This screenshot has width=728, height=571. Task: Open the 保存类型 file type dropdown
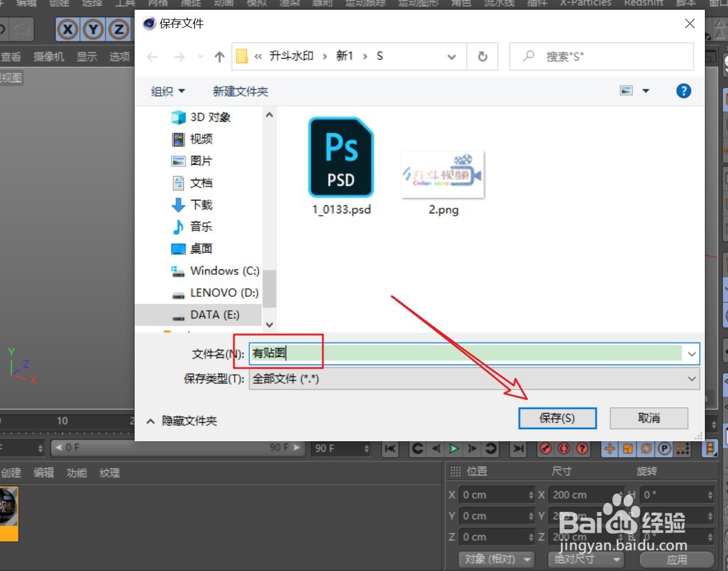[691, 378]
